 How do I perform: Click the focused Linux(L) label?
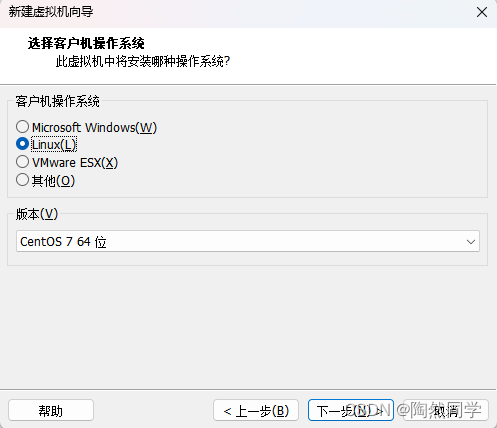point(54,145)
